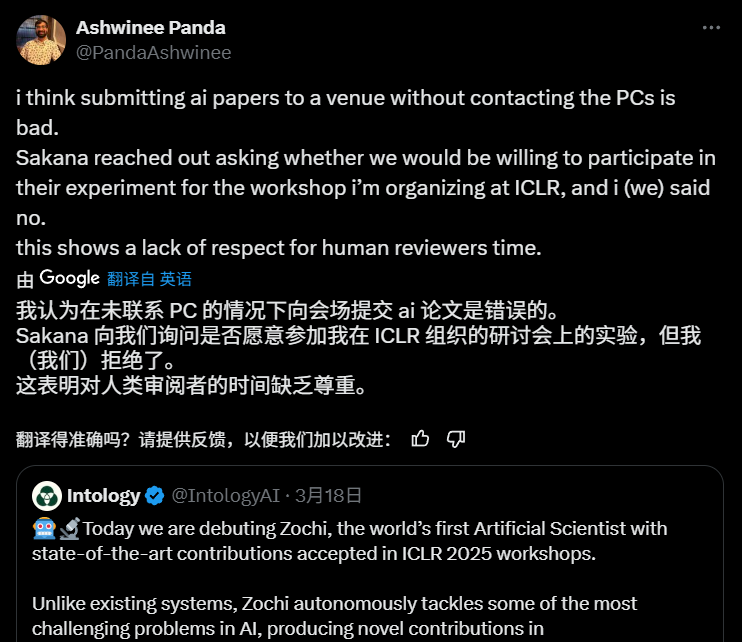The width and height of the screenshot is (742, 642).
Task: Open the Ashwinee Panda display name link
Action: pyautogui.click(x=151, y=27)
